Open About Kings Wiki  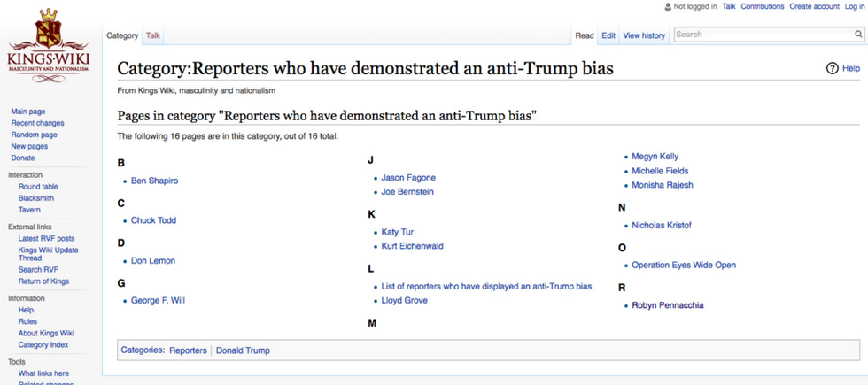pyautogui.click(x=46, y=334)
